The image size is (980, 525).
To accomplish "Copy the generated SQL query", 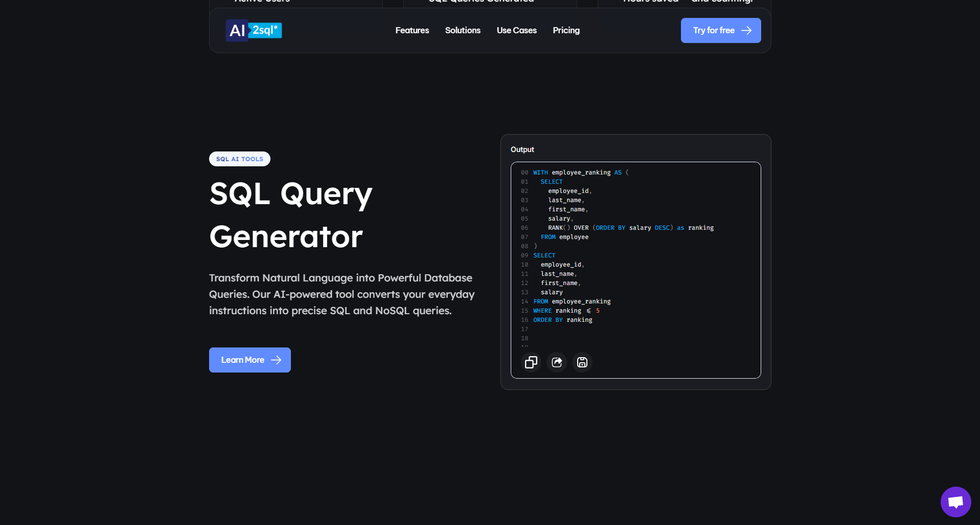I will click(531, 362).
